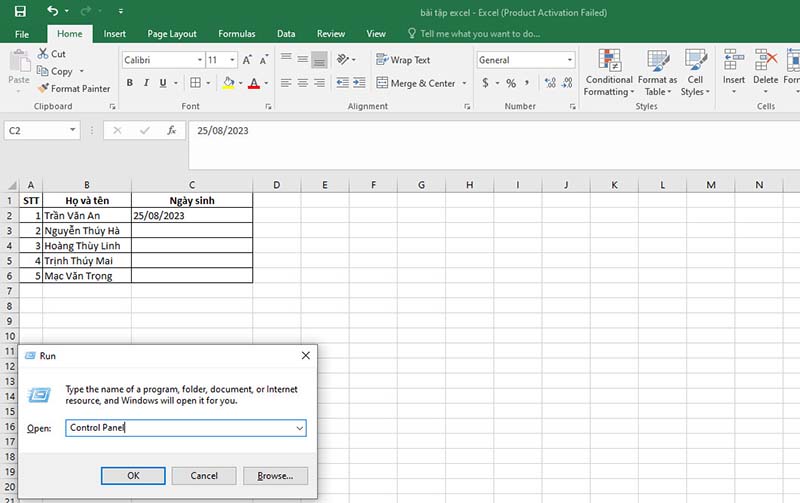This screenshot has width=800, height=503.
Task: Select cell containing Trần Văn An
Action: pyautogui.click(x=87, y=215)
